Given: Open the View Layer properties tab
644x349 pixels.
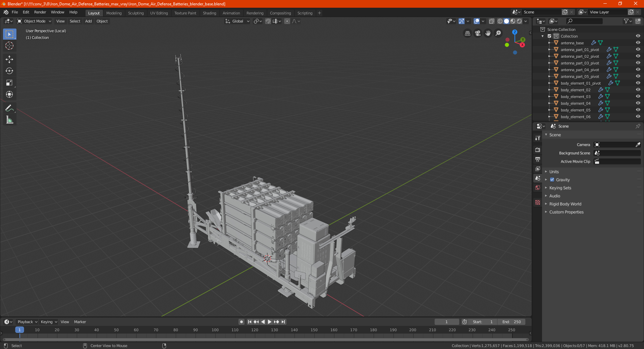Looking at the screenshot, I should (538, 168).
